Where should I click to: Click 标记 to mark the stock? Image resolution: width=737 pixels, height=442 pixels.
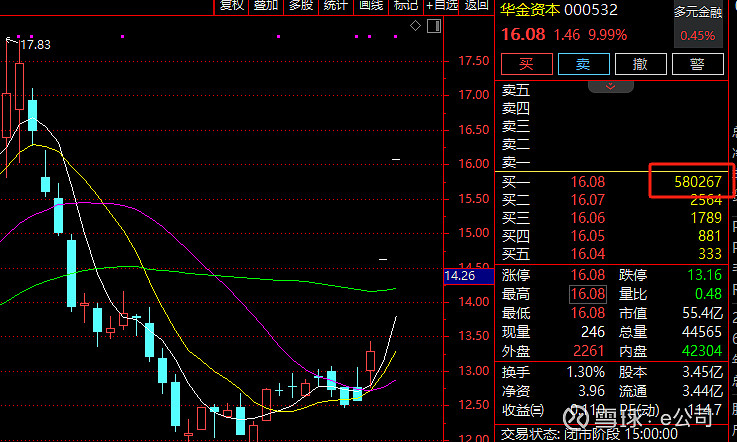point(405,6)
